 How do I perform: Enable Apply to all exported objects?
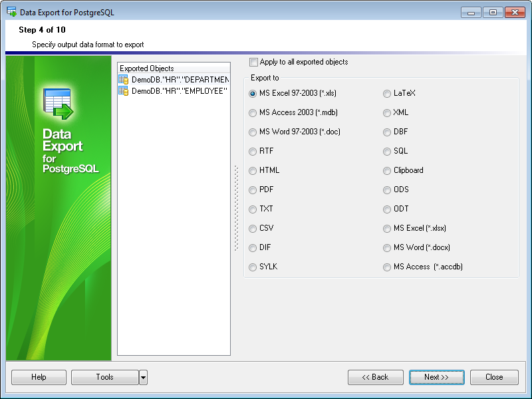pyautogui.click(x=253, y=62)
